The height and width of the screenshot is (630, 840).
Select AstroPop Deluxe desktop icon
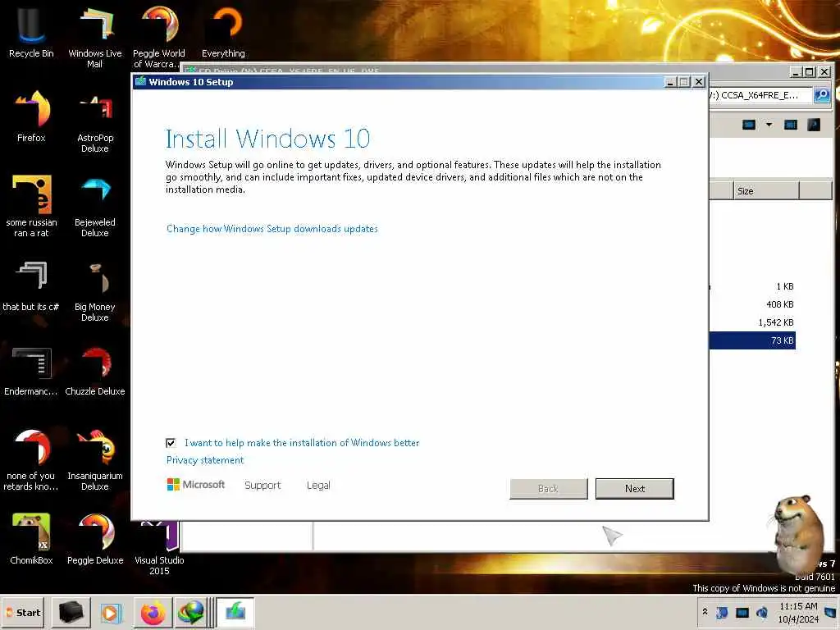[95, 121]
